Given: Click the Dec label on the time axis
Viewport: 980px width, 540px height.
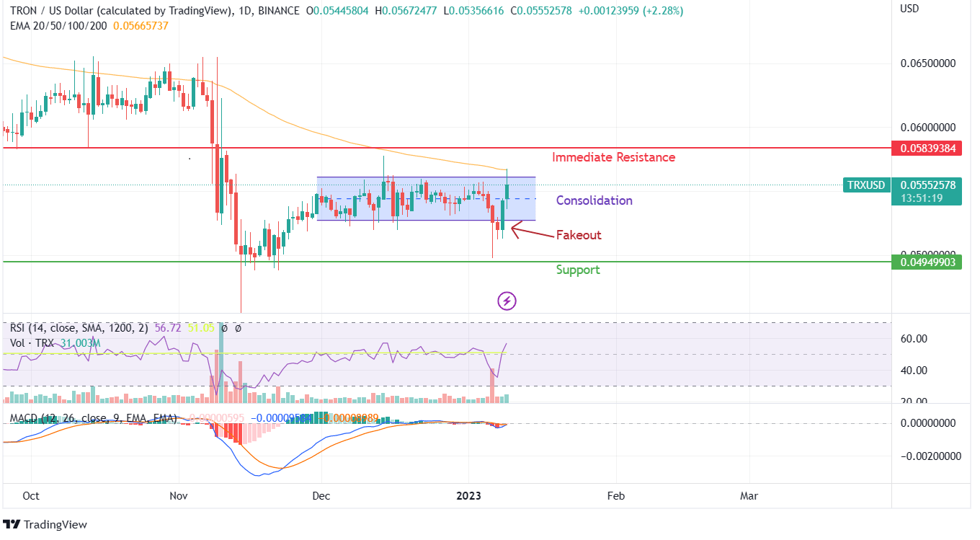Looking at the screenshot, I should tap(321, 496).
